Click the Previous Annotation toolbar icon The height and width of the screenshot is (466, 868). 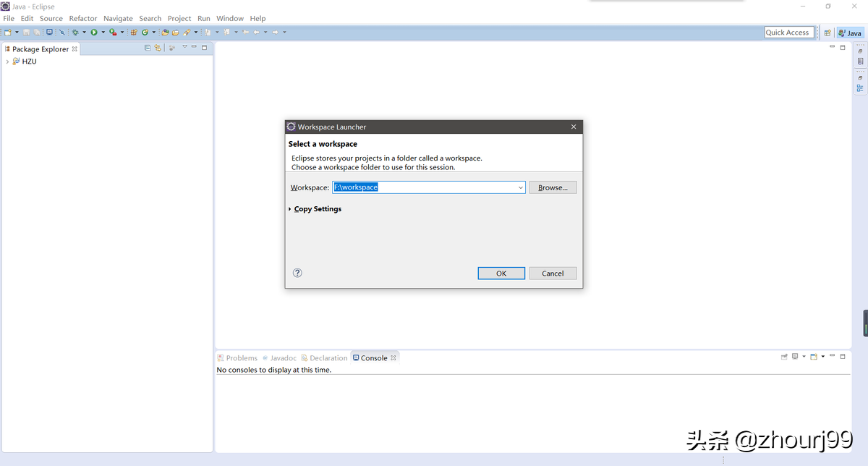point(226,33)
